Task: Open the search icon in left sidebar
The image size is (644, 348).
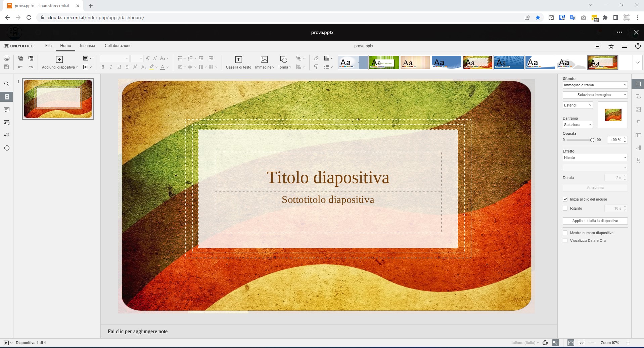Action: (x=6, y=84)
